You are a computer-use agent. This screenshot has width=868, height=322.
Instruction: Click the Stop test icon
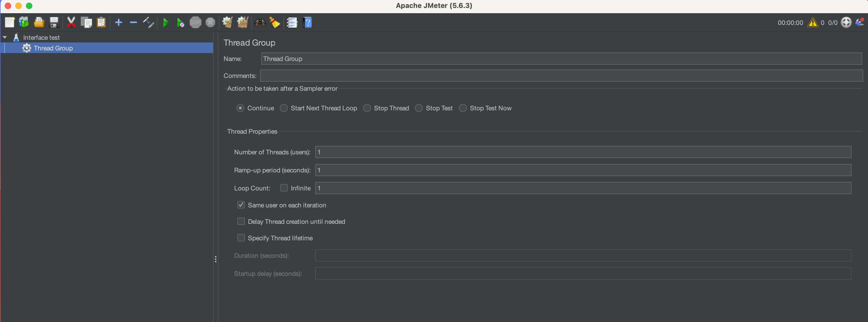tap(196, 23)
